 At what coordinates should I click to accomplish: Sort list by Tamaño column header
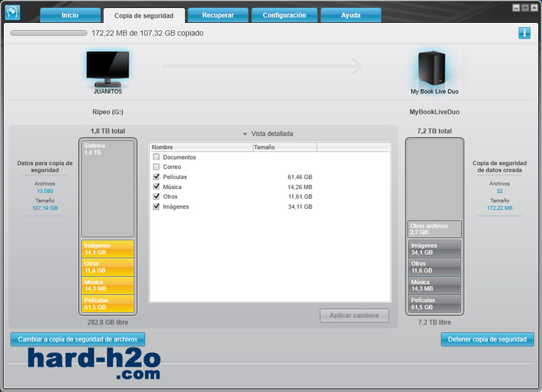284,147
